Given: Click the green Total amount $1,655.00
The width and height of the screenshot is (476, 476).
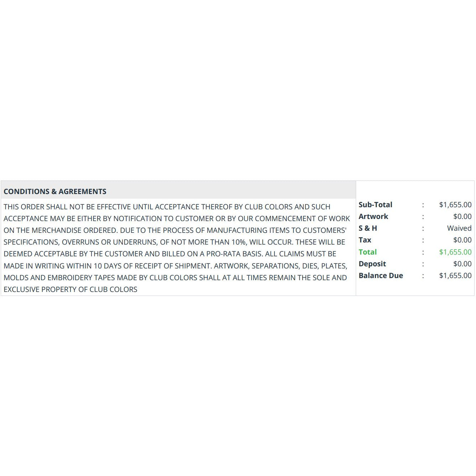Looking at the screenshot, I should point(455,252).
